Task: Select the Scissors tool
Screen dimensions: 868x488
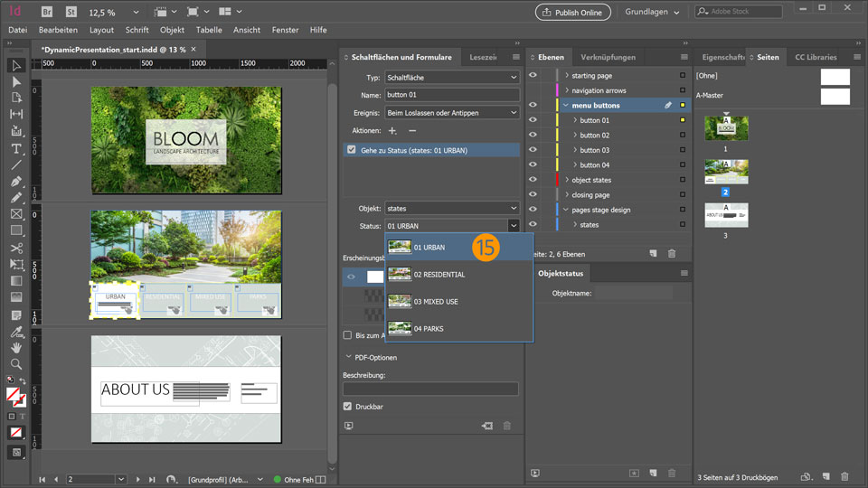Action: 16,248
